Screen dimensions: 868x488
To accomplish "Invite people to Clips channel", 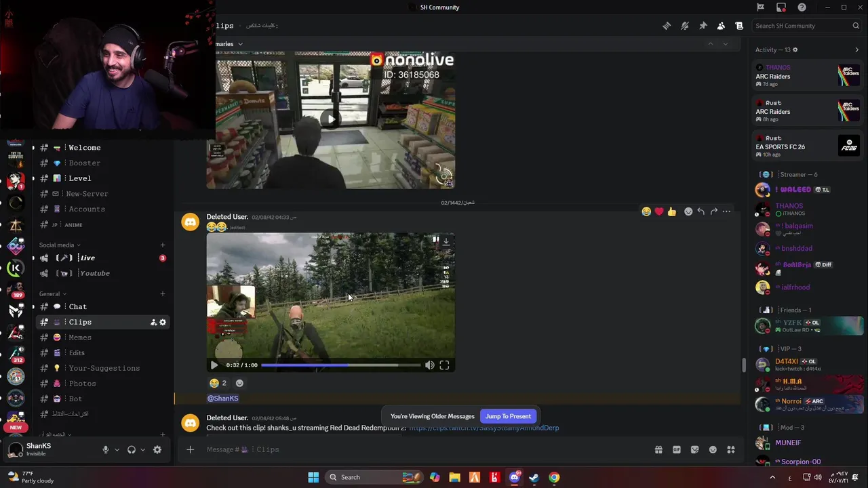I will [153, 322].
